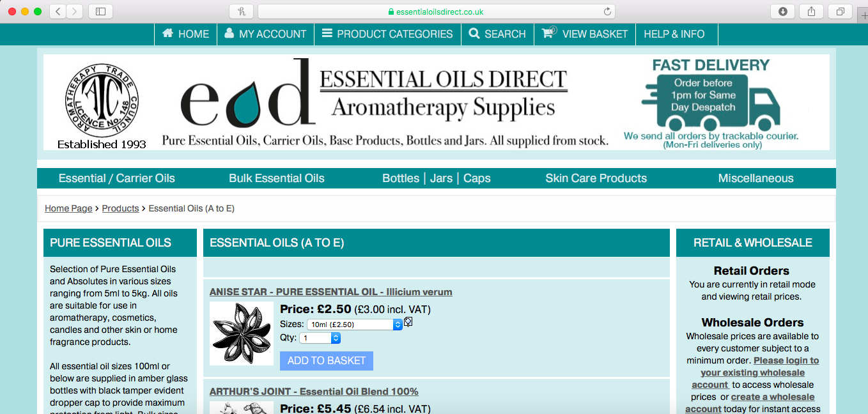Select Bottles | Jars | Caps category
This screenshot has width=868, height=414.
[437, 178]
